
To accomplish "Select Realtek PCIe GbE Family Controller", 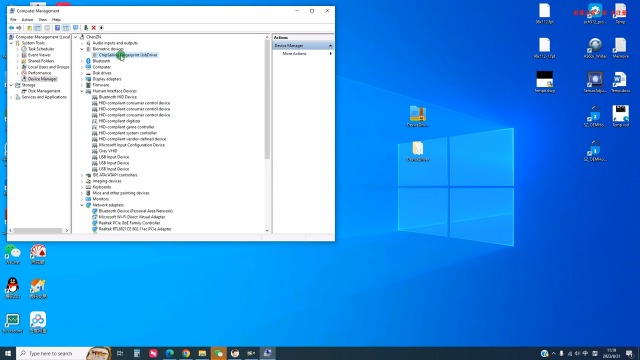I will (129, 223).
